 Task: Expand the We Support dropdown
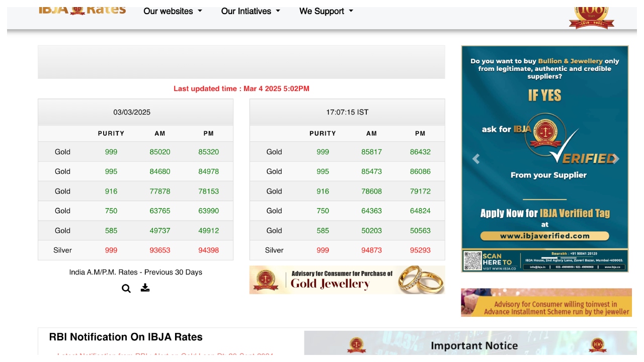326,11
